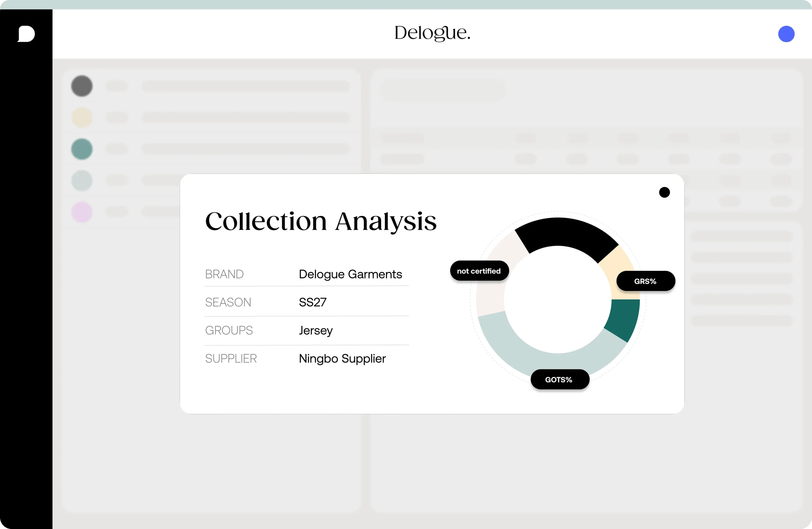
Task: Click the 'Ningbo Supplier' value link
Action: (342, 358)
